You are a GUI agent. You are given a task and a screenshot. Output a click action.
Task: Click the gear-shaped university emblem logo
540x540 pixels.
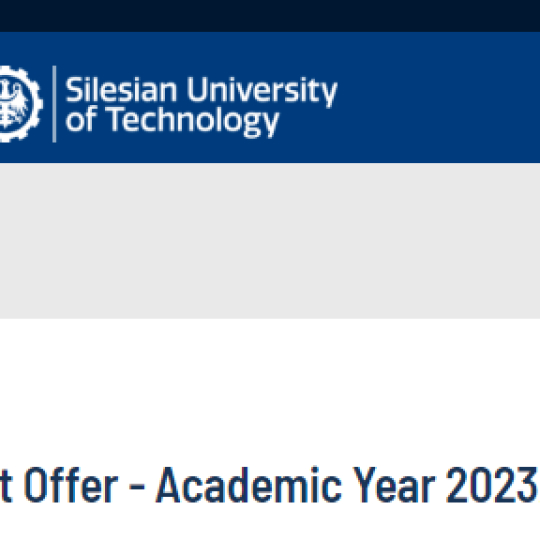[x=21, y=104]
